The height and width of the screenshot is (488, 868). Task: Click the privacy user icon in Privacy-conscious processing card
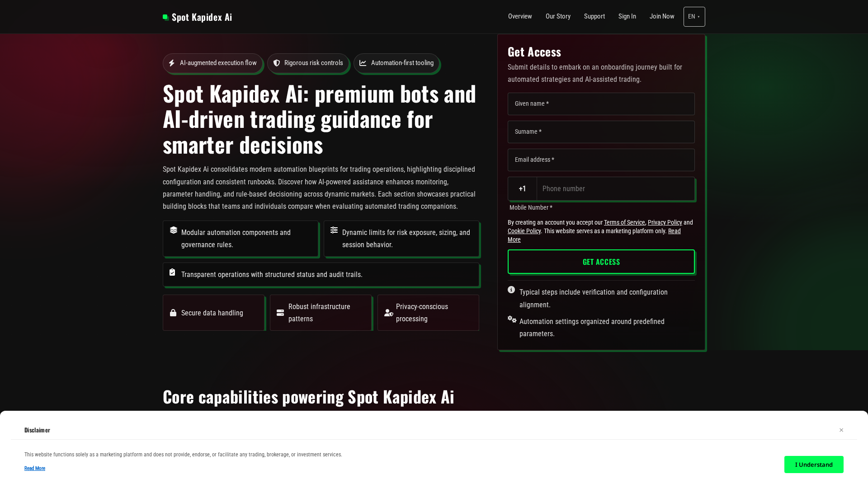pos(388,313)
